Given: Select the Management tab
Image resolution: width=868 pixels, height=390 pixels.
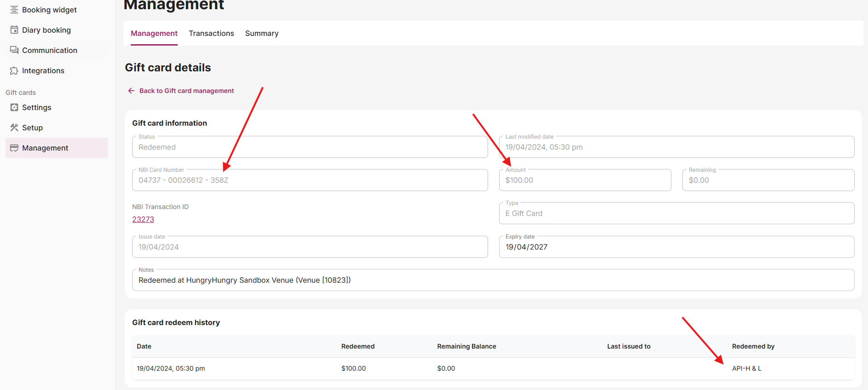Looking at the screenshot, I should click(x=154, y=33).
